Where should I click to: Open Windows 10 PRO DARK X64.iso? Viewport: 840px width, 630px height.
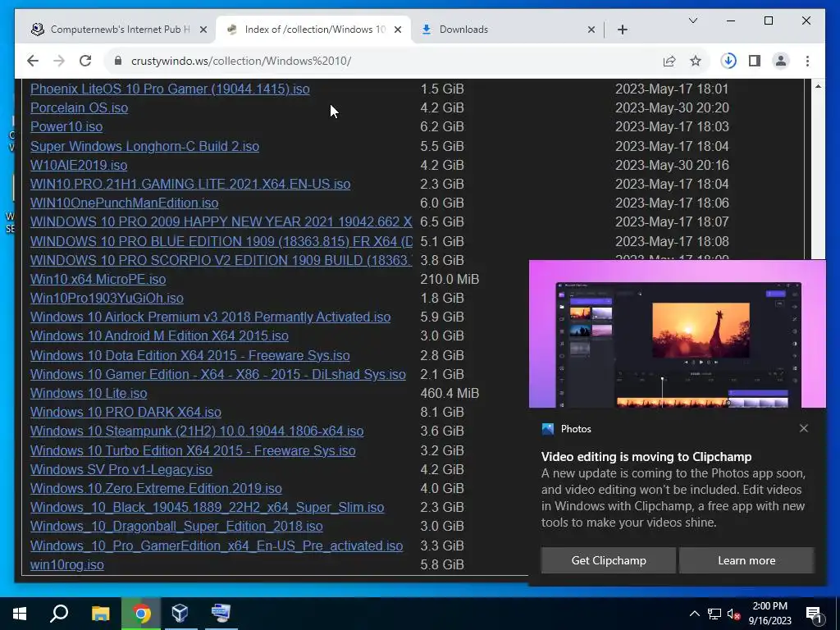click(126, 412)
